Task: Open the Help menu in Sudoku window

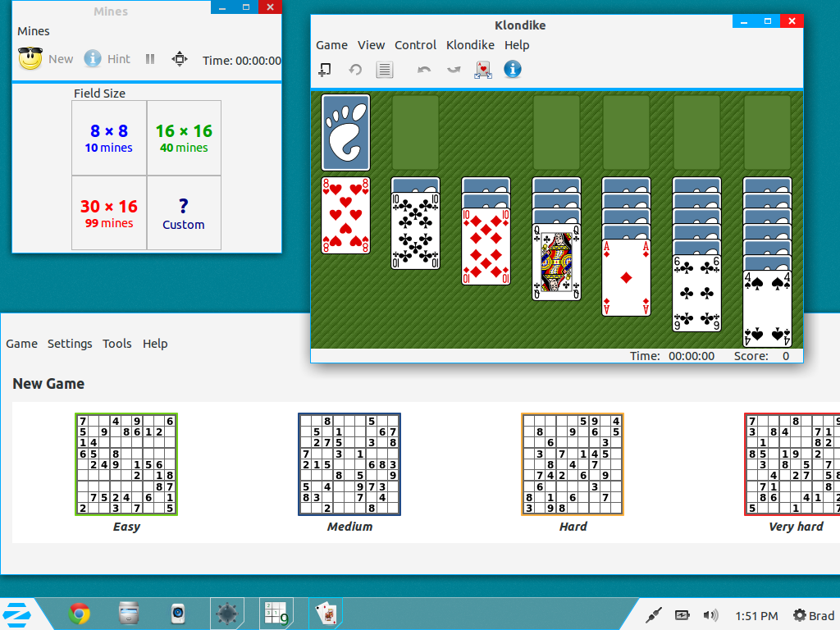Action: tap(155, 344)
